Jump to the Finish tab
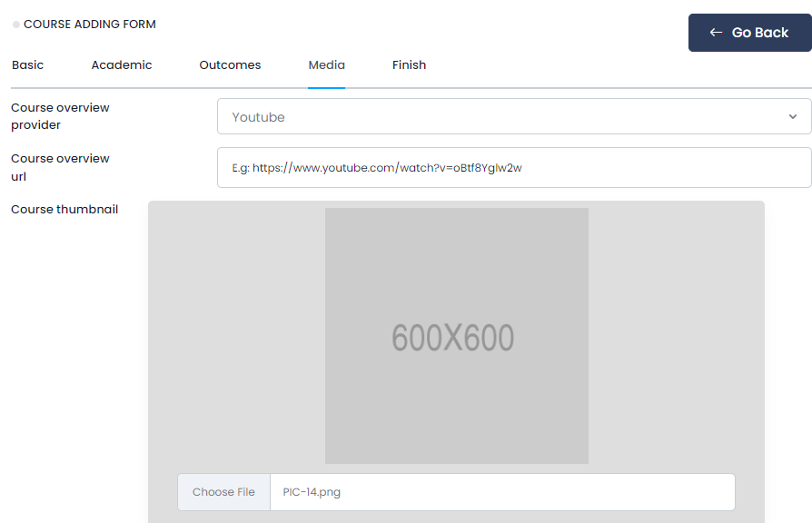Screen dimensions: 812x523 point(409,65)
